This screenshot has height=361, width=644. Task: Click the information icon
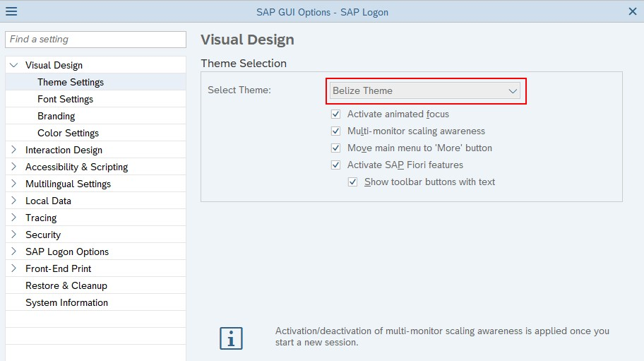click(231, 338)
